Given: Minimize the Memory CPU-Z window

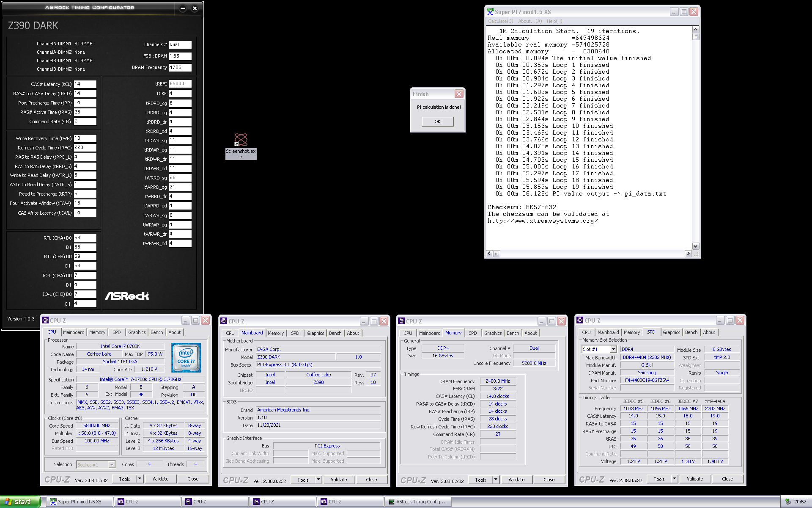Looking at the screenshot, I should pyautogui.click(x=542, y=321).
